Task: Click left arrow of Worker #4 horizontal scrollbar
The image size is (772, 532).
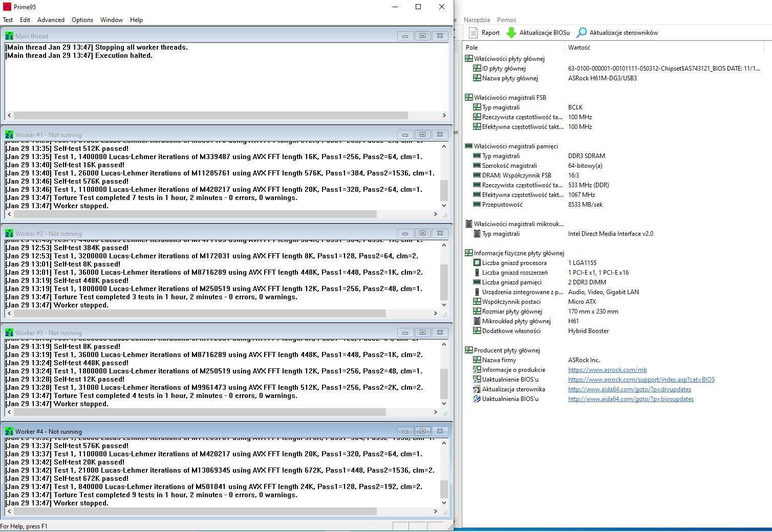Action: [x=9, y=511]
